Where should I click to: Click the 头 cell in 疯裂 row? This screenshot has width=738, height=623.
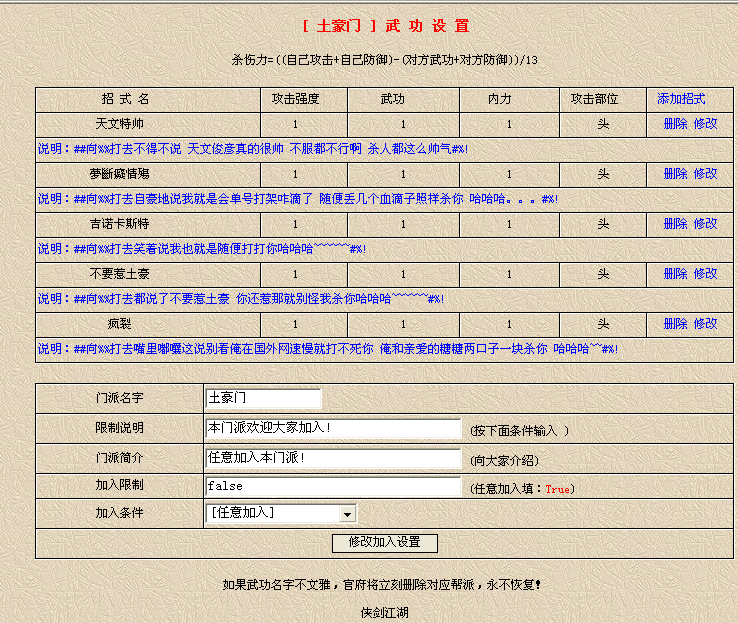[x=603, y=324]
